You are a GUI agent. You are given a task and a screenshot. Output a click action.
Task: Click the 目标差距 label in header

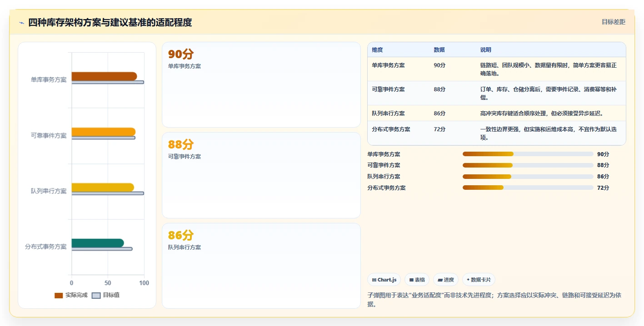coord(614,22)
